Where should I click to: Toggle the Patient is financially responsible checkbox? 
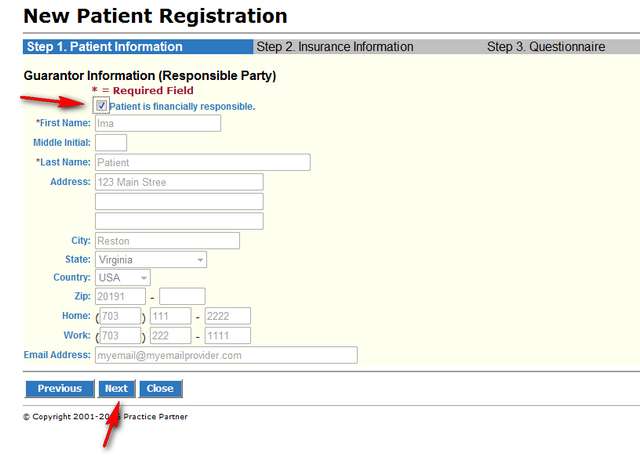click(x=102, y=105)
